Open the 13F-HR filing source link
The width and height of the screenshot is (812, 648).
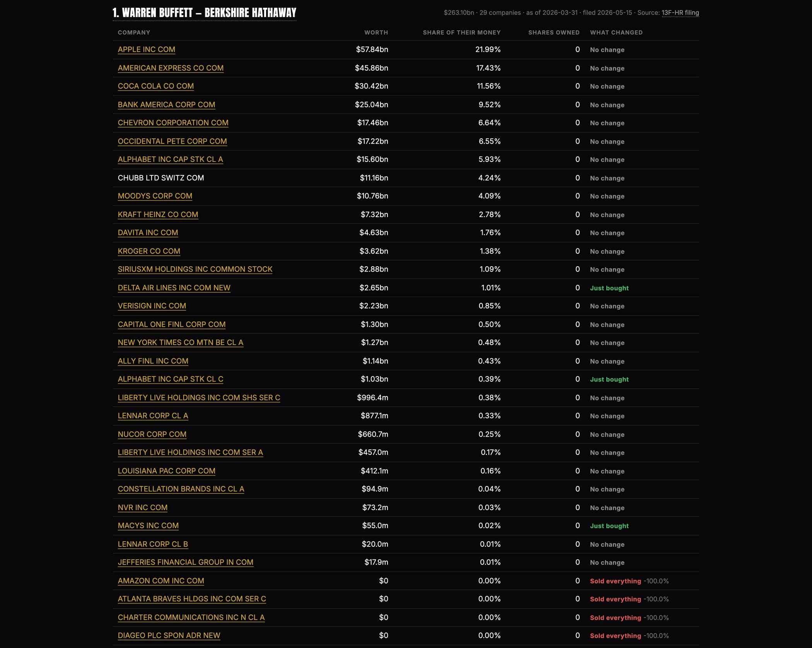(680, 13)
